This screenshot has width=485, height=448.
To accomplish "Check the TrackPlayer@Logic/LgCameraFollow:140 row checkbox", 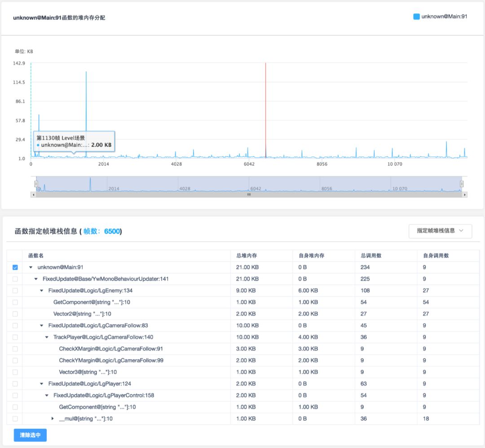I will pyautogui.click(x=15, y=337).
